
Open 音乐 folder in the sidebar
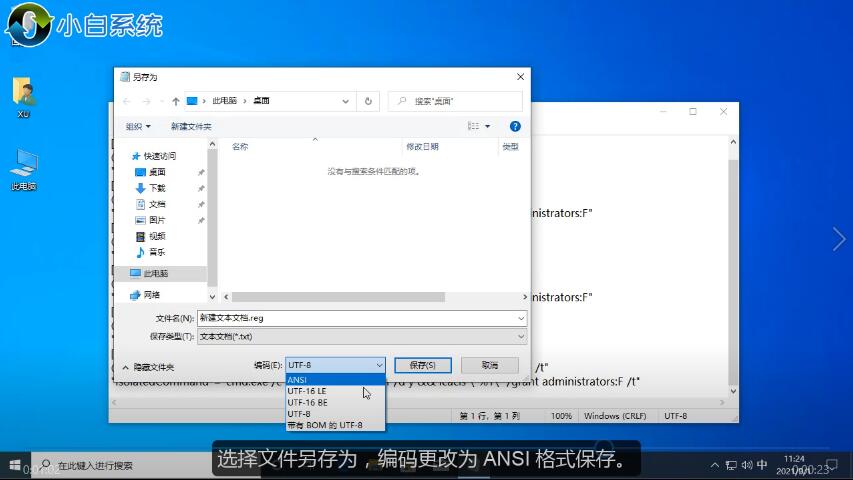click(157, 252)
